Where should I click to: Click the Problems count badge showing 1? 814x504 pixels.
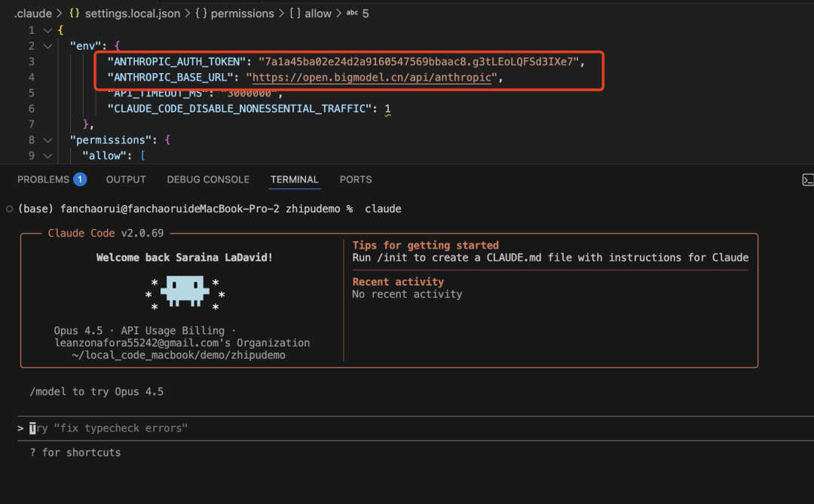tap(80, 179)
